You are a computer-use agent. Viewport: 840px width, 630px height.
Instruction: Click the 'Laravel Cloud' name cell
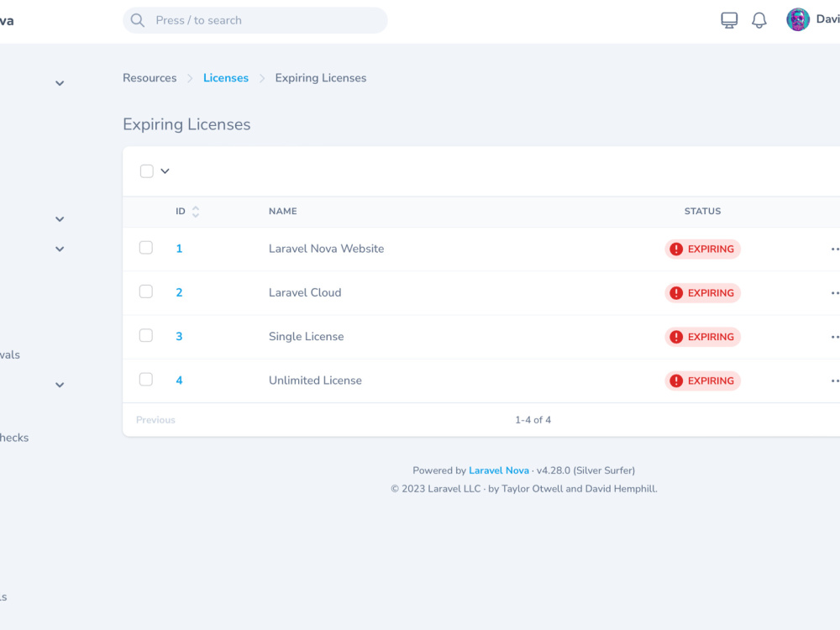[x=305, y=292]
